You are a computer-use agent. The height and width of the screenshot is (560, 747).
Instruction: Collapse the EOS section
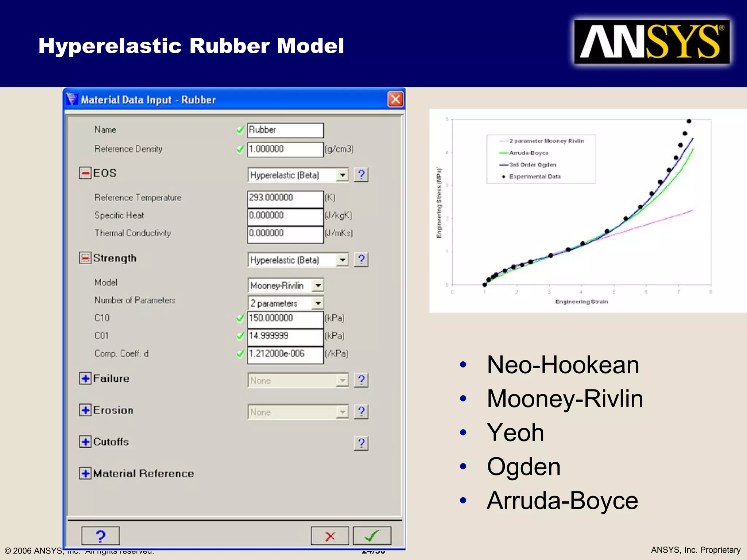point(85,173)
